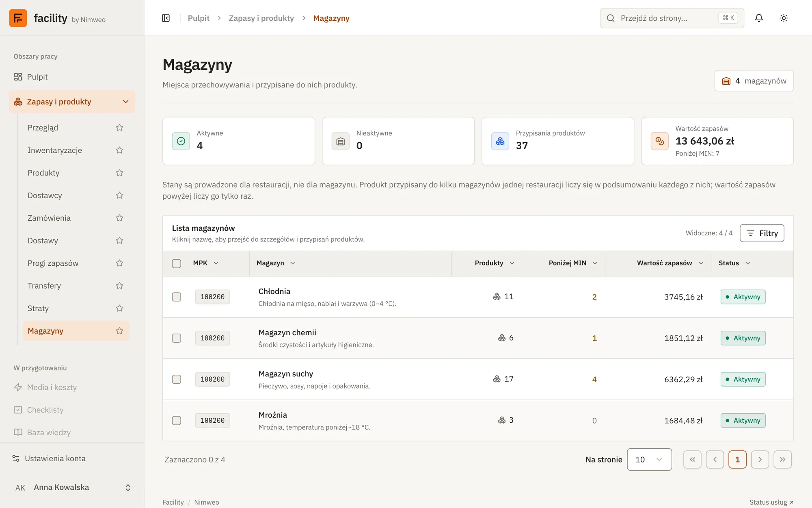Star the Produkty menu entry
The width and height of the screenshot is (812, 508).
tap(119, 173)
